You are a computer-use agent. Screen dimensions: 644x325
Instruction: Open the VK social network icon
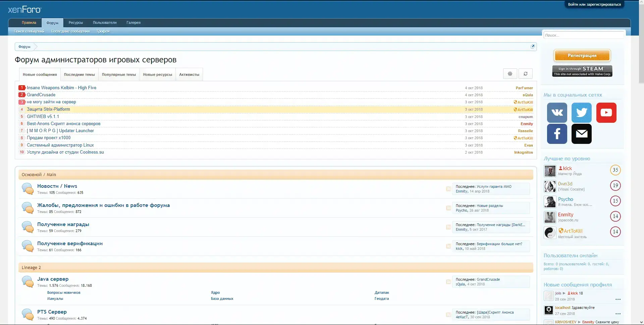pyautogui.click(x=557, y=112)
